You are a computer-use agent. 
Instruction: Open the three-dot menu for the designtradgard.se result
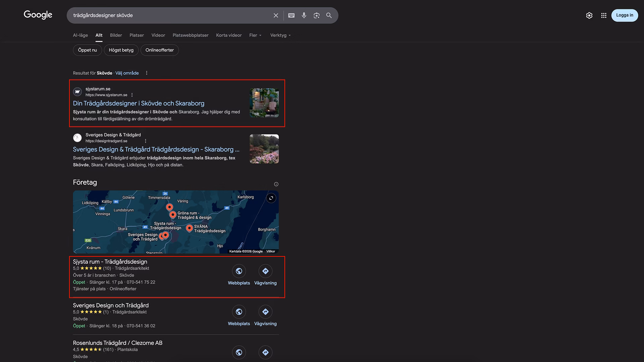point(145,141)
